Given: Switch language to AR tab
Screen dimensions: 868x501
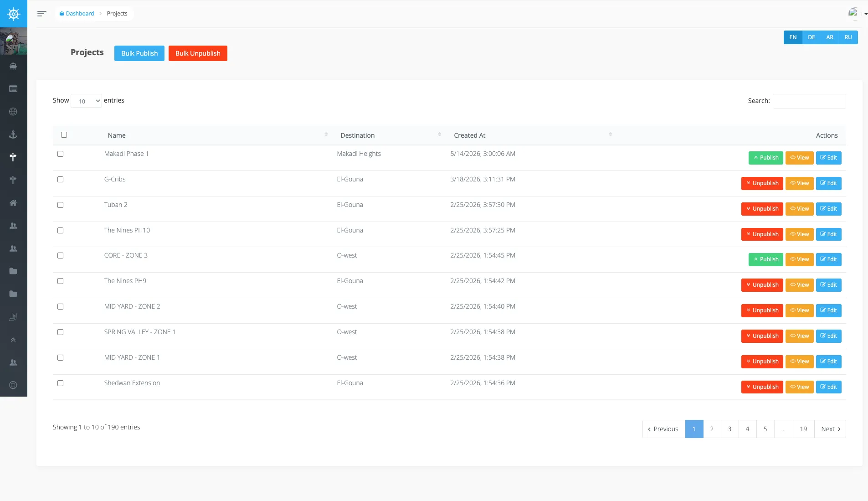Looking at the screenshot, I should click(830, 37).
